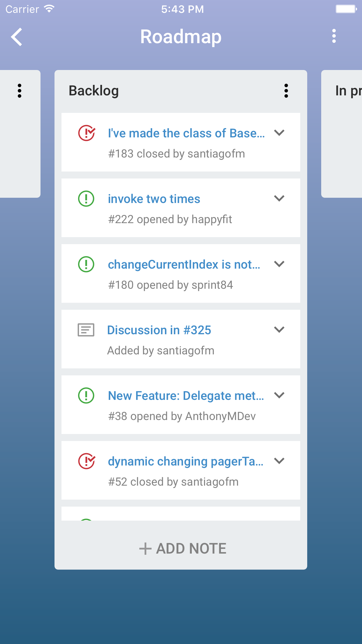The height and width of the screenshot is (644, 362).
Task: Open the Backlog column options menu
Action: tap(286, 91)
